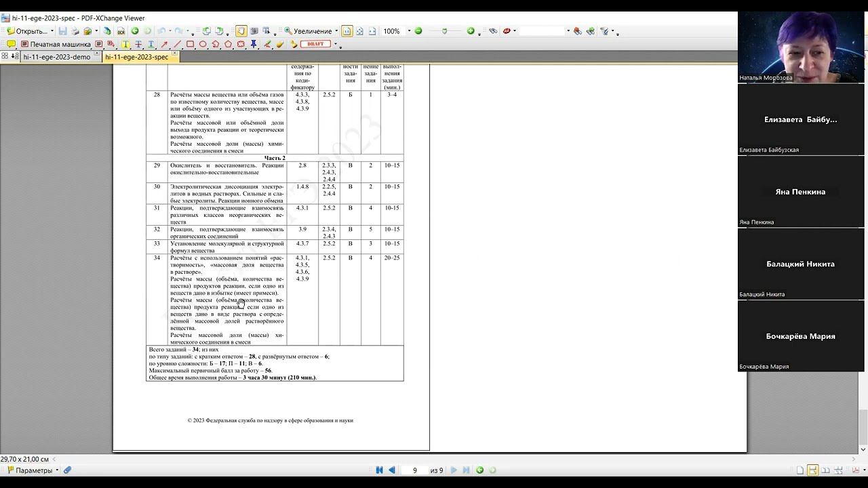Screen dimensions: 868x488
Task: Click the Find binoculars icon
Action: (493, 31)
